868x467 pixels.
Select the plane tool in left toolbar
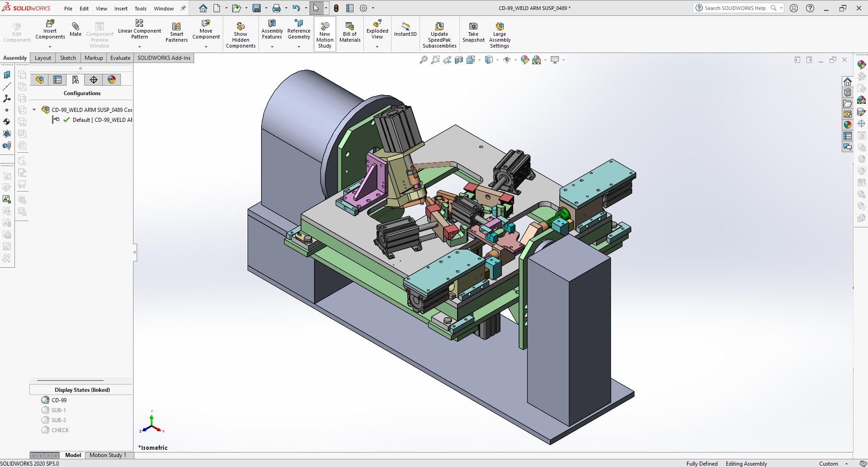tap(7, 75)
